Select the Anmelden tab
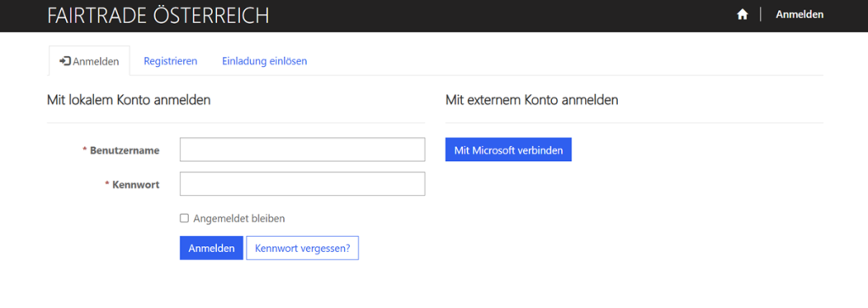868x308 pixels. (89, 61)
